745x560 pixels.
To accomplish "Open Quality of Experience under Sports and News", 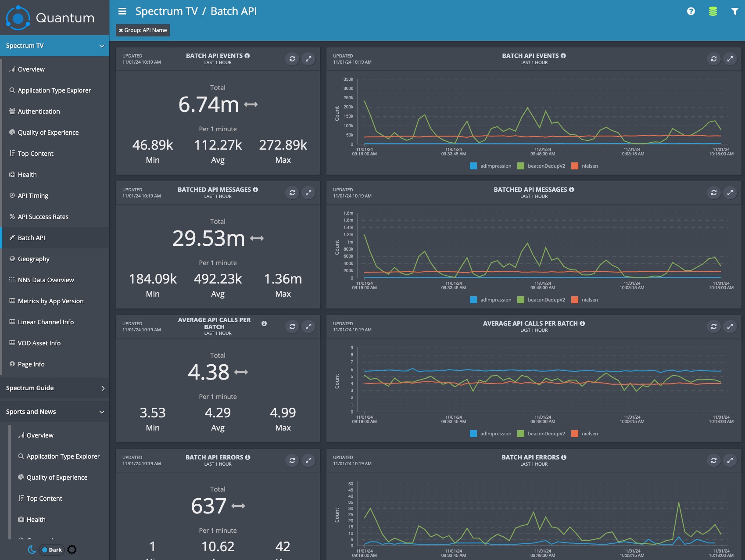I will pos(60,477).
